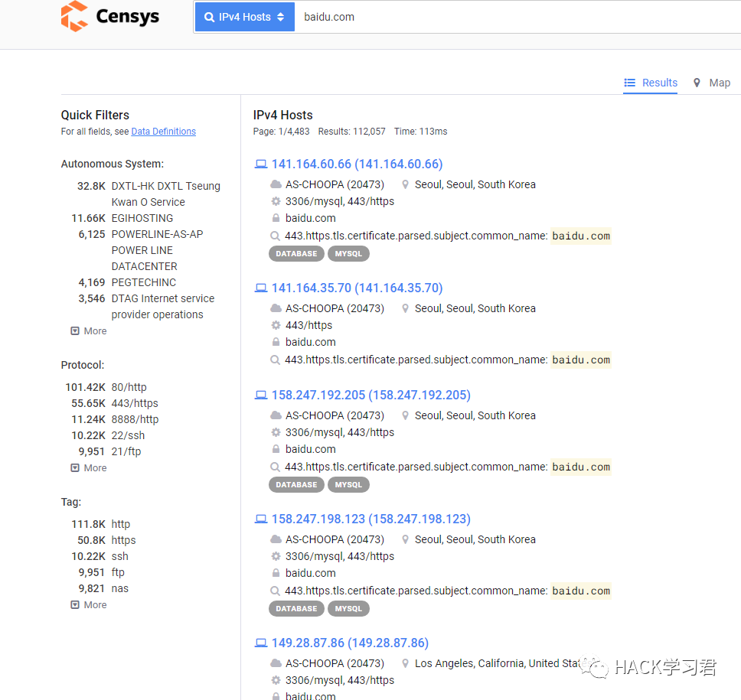This screenshot has width=741, height=700.
Task: Click the gear icon for 141.164.60.66 protocols
Action: point(276,202)
